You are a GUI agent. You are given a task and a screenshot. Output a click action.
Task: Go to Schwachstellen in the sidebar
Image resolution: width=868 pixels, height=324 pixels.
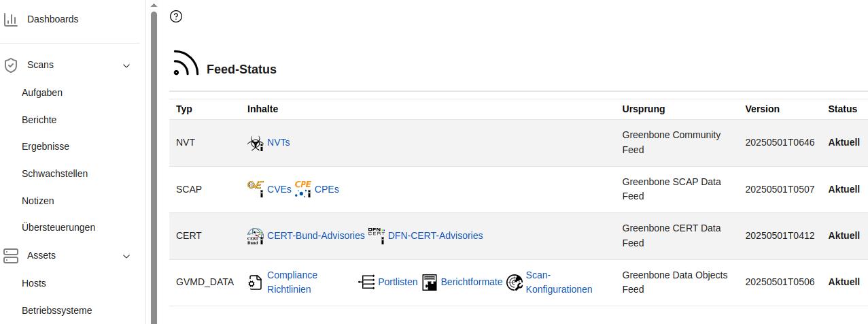[x=54, y=174]
